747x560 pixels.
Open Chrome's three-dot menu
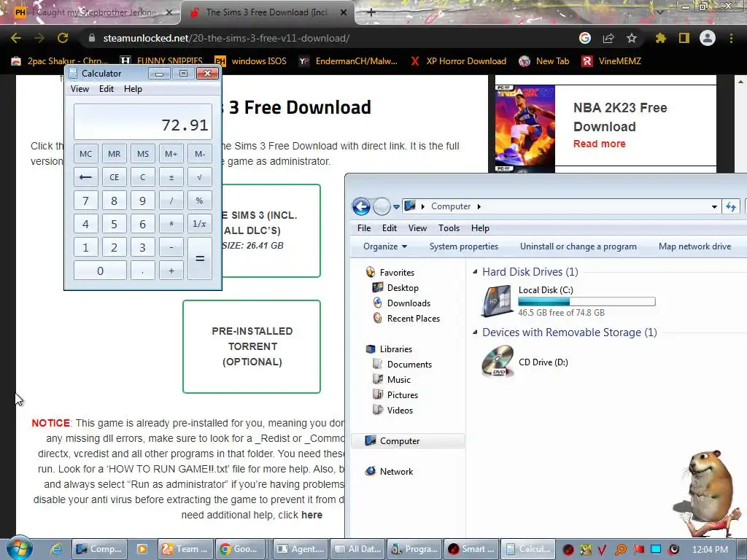tap(731, 38)
